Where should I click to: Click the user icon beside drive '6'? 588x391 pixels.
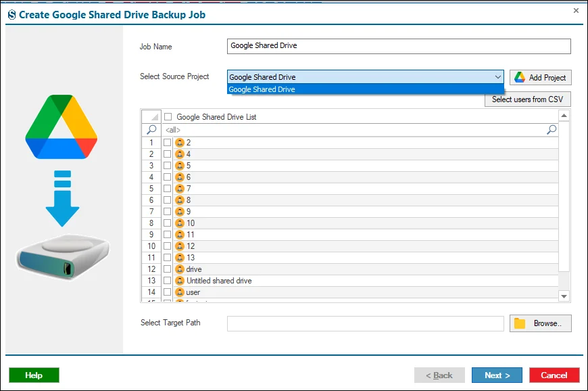click(180, 177)
